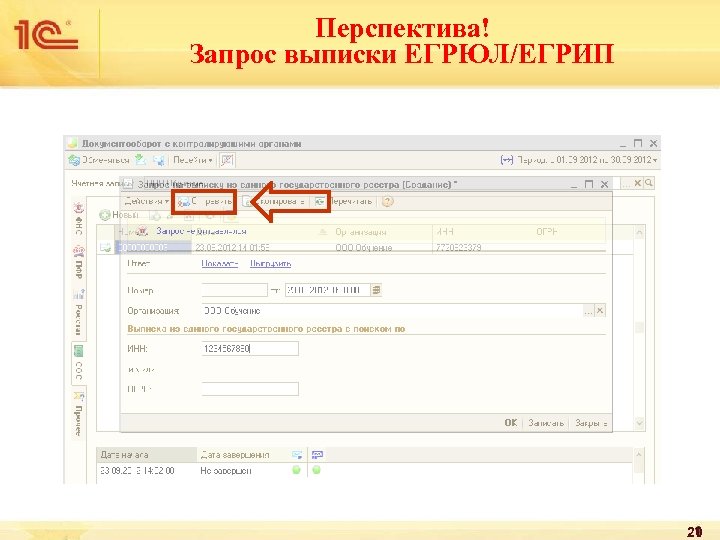The width and height of the screenshot is (720, 540).
Task: Click the Показать link next to Ответ
Action: (219, 264)
